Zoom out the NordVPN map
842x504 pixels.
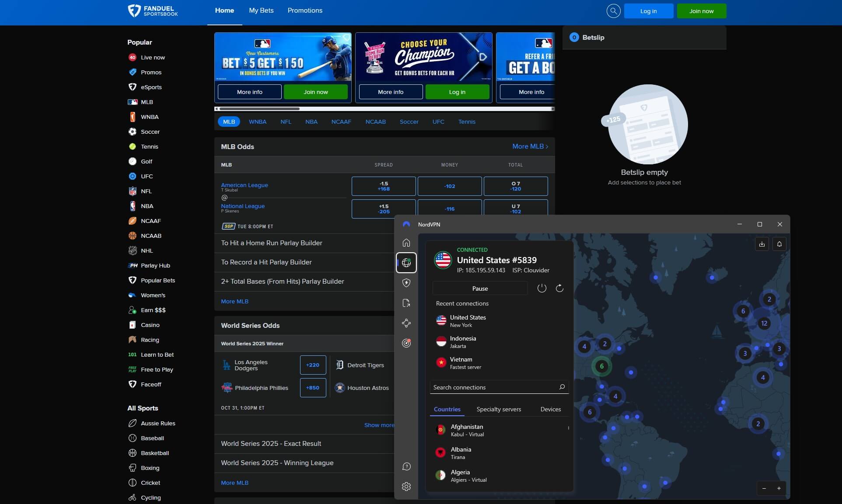764,488
